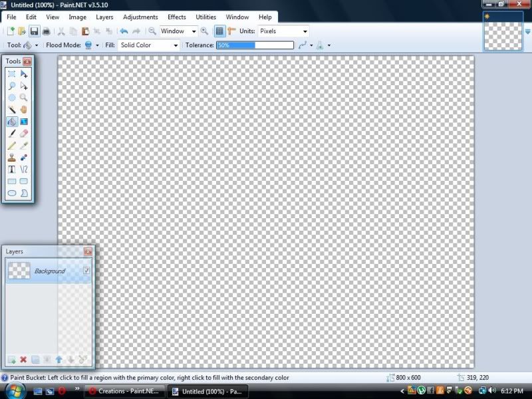Select the Color Picker eyedropper tool
Viewport: 532px width, 399px height.
click(x=24, y=146)
